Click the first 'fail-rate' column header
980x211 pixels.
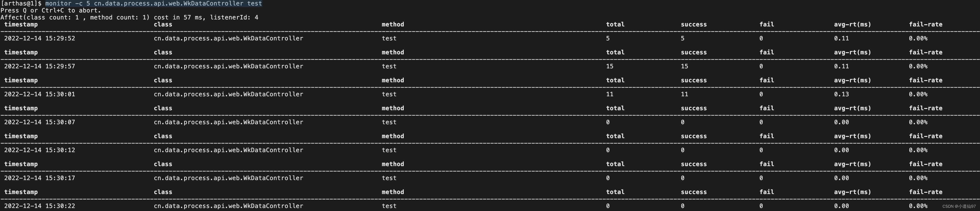coord(926,24)
